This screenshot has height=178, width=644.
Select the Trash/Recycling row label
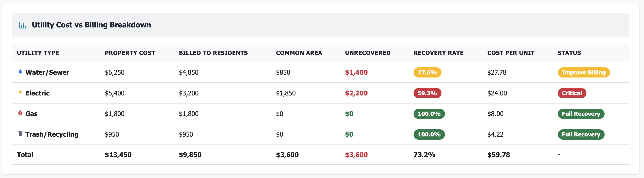tap(52, 134)
